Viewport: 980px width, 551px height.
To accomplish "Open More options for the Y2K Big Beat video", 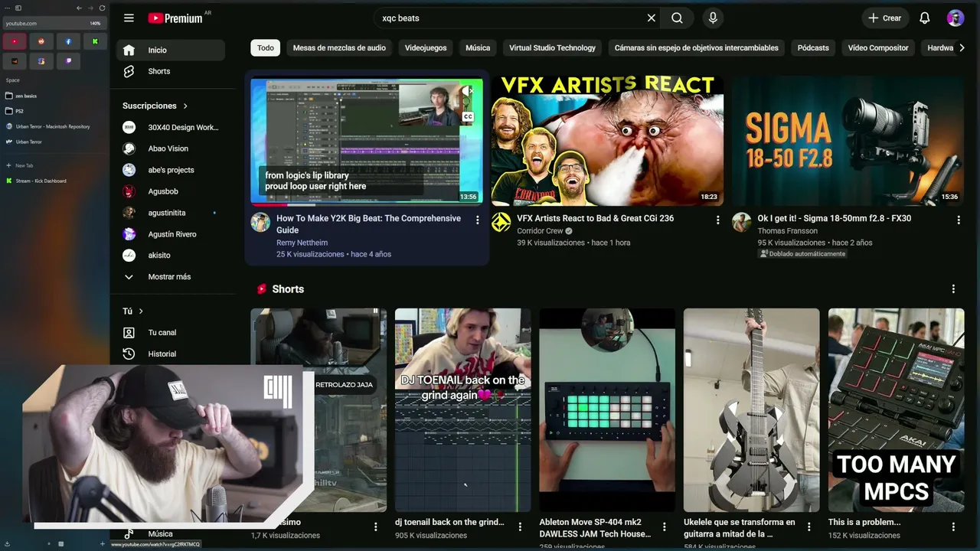I will [477, 220].
